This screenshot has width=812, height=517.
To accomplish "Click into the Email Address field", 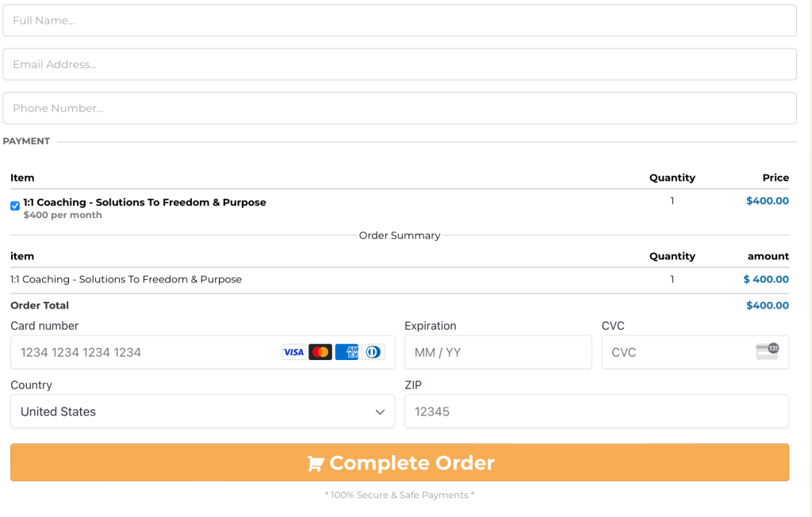I will (x=400, y=64).
